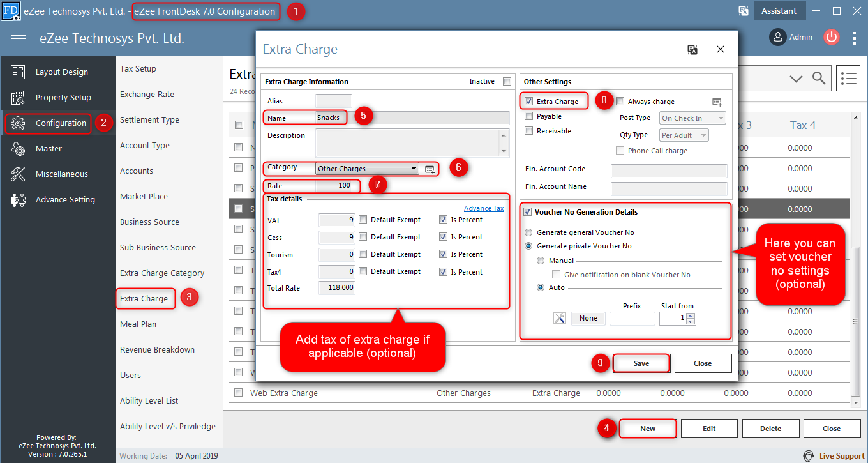Select the Auto voucher radio button
This screenshot has height=463, width=868.
click(x=541, y=287)
